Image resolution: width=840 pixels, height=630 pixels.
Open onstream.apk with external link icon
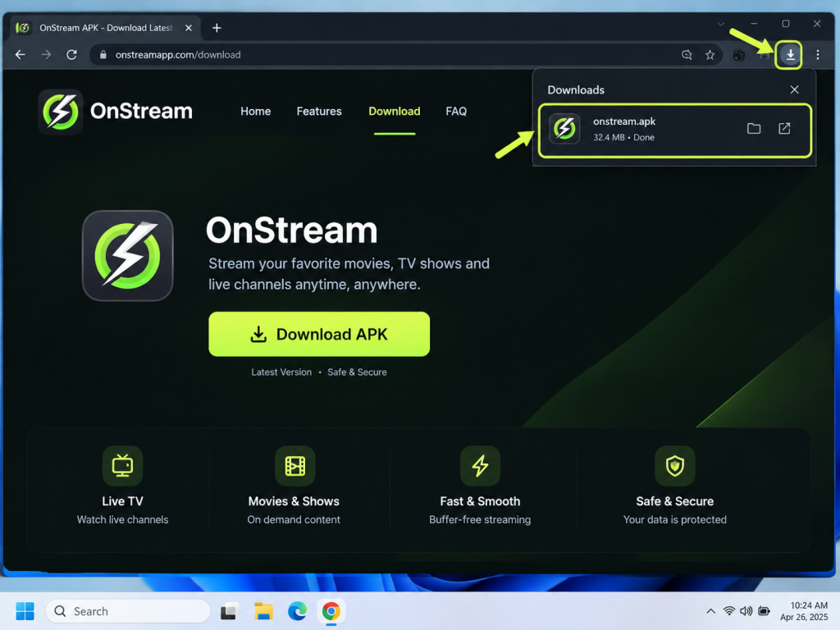click(784, 129)
